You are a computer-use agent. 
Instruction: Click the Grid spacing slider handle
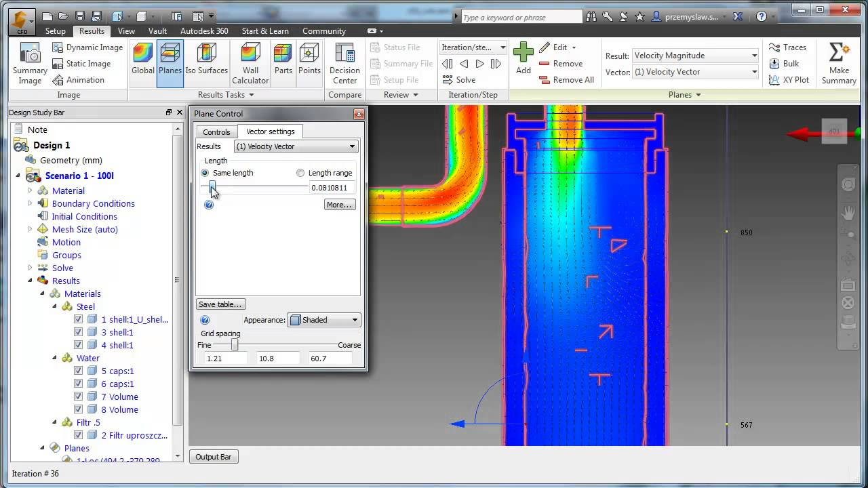pyautogui.click(x=235, y=345)
